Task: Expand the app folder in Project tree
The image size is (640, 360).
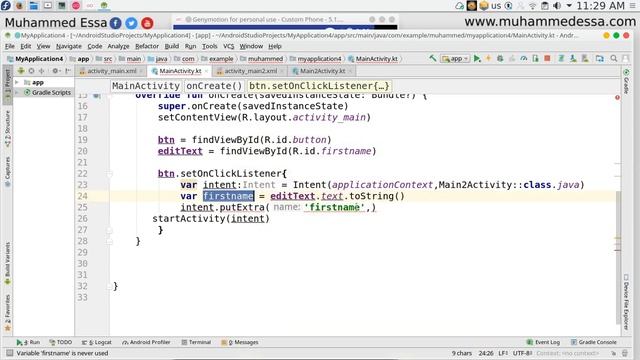Action: tap(17, 82)
